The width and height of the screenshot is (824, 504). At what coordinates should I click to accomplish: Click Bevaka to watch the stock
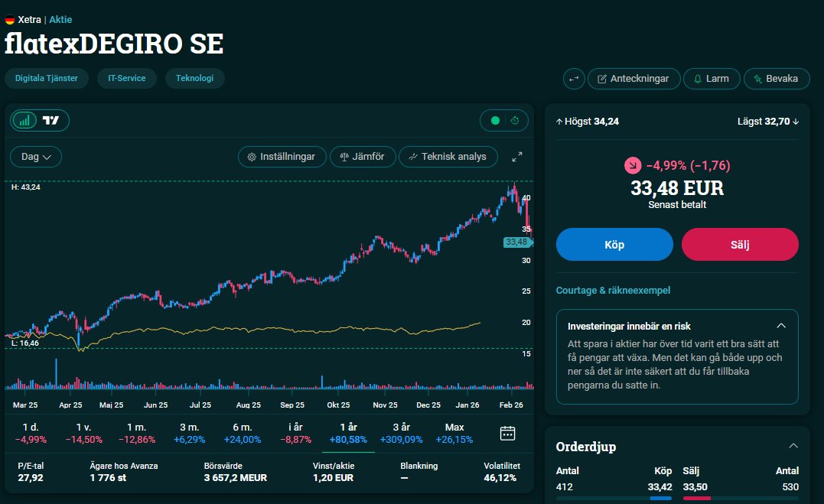pos(777,79)
